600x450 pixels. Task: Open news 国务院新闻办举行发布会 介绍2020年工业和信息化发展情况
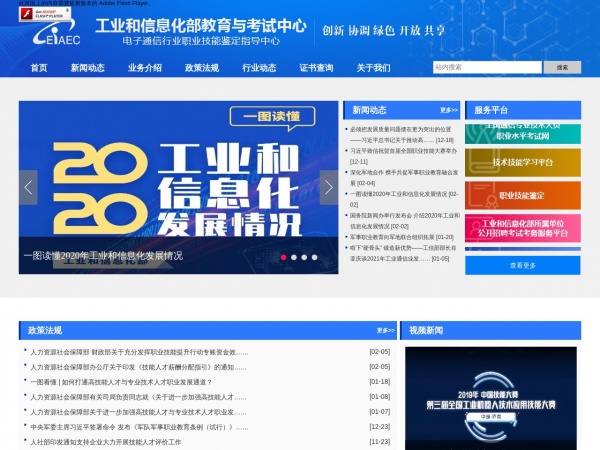(405, 221)
